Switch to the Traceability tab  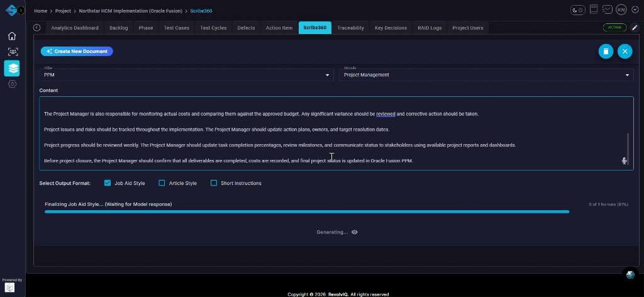(350, 28)
